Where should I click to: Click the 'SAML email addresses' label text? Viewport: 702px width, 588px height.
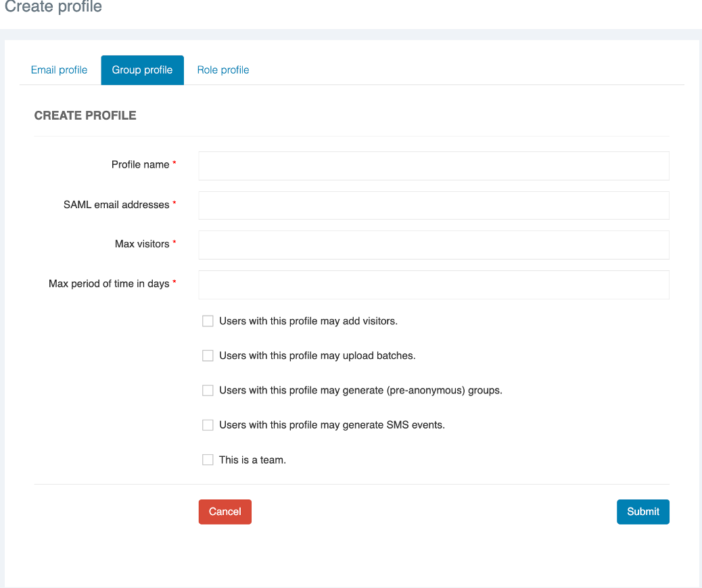[116, 205]
